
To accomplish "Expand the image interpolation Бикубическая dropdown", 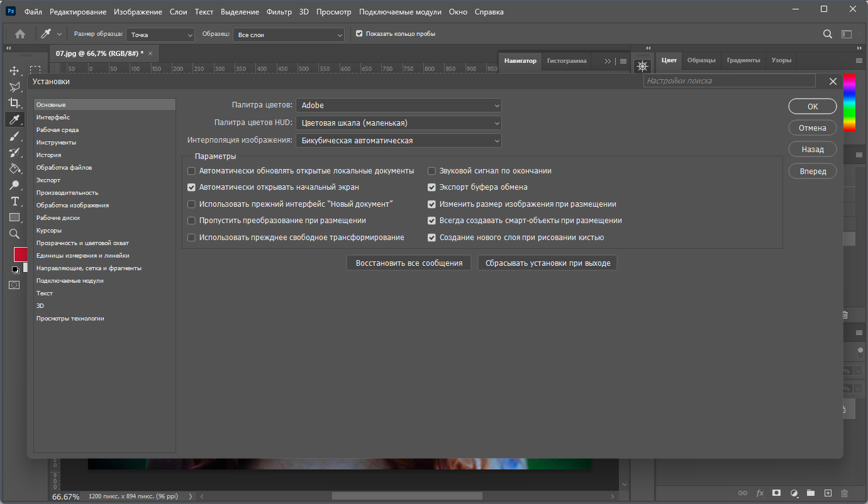I will tap(399, 141).
